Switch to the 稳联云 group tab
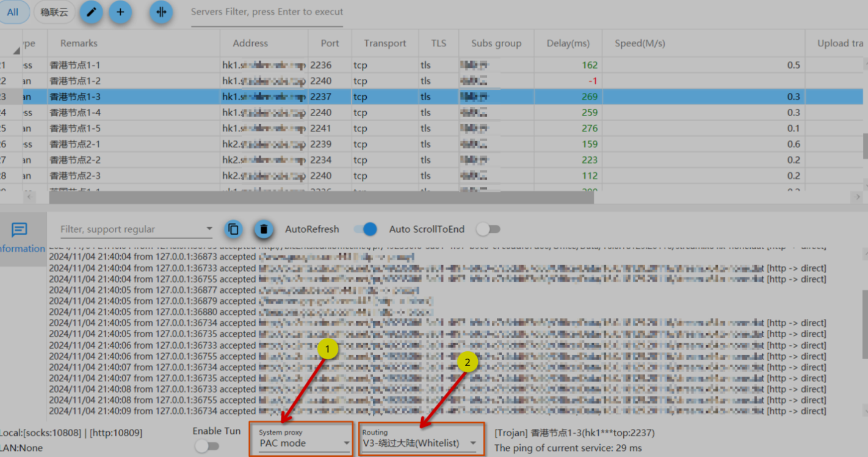Image resolution: width=868 pixels, height=457 pixels. [x=54, y=12]
